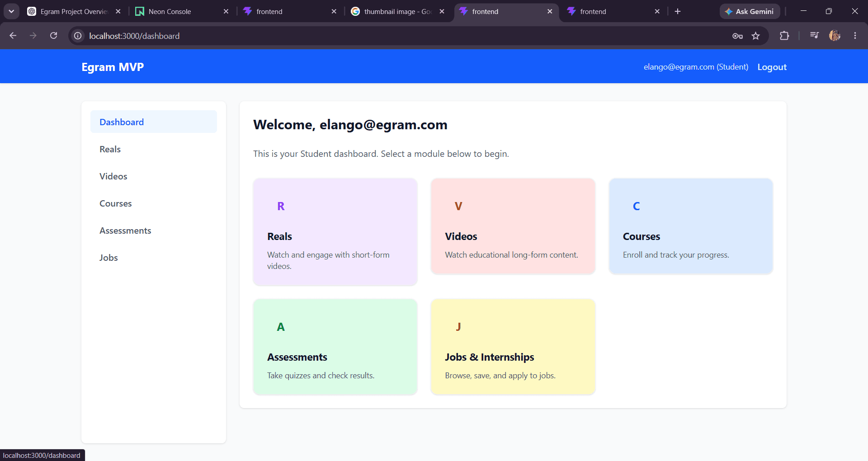Click the R icon on the Reals card
The width and height of the screenshot is (868, 461).
tap(281, 206)
